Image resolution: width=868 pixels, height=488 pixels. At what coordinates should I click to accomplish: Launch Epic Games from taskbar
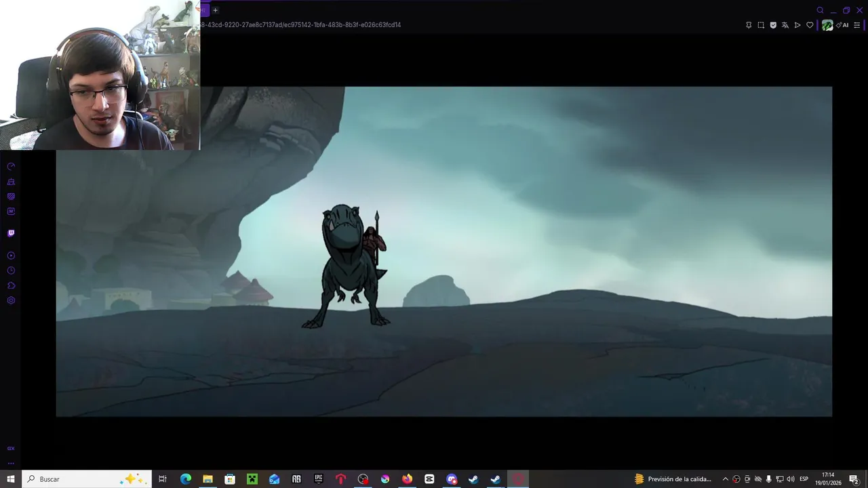click(319, 479)
